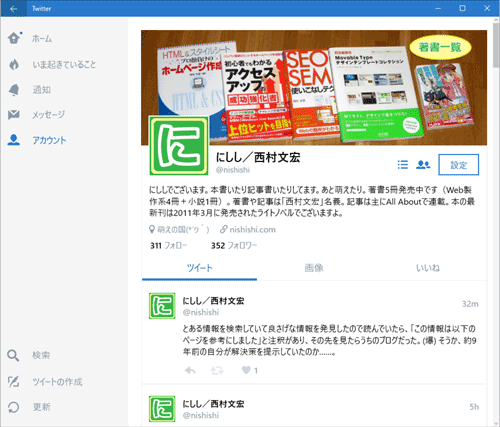Click the 32m timestamp
The width and height of the screenshot is (500, 427).
470,304
